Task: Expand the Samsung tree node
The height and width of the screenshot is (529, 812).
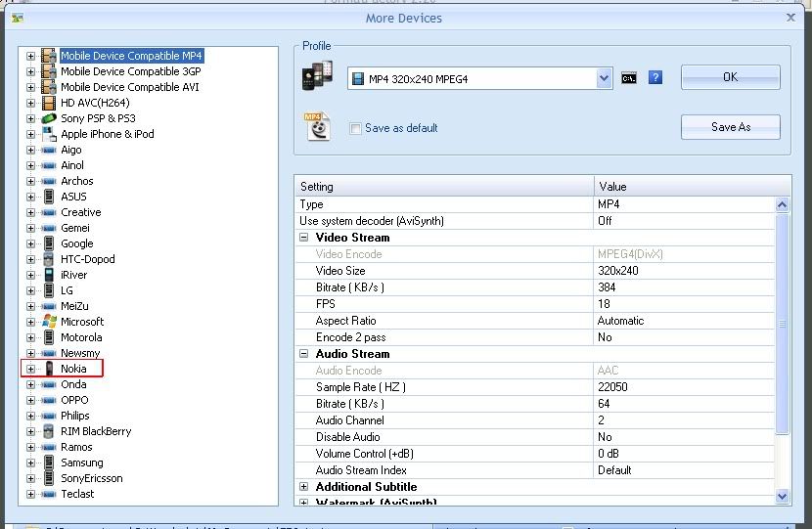Action: 30,463
